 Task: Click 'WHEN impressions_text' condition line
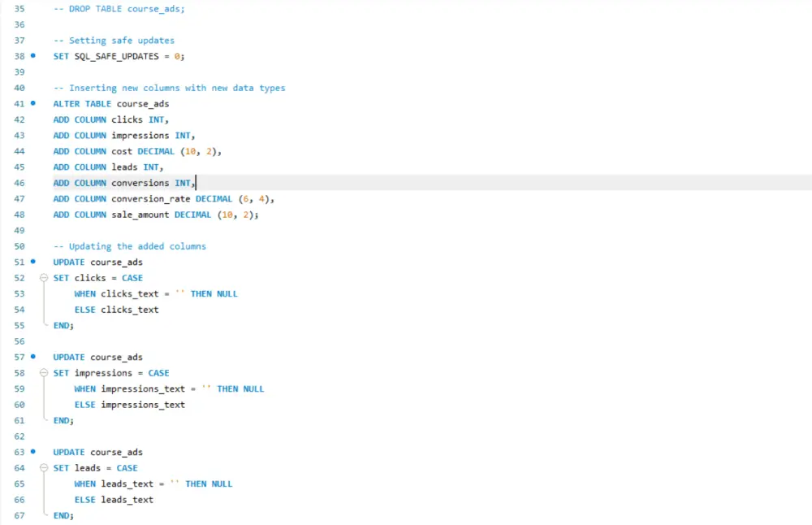[x=170, y=388]
